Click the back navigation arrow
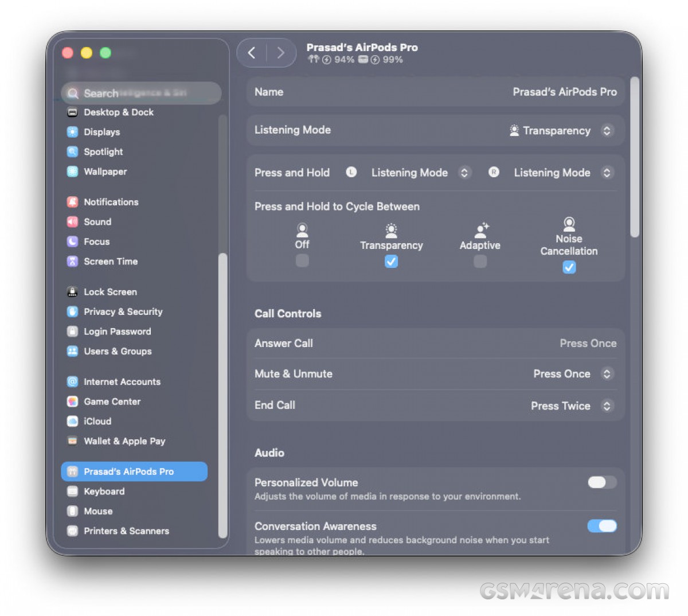688x616 pixels. tap(251, 52)
